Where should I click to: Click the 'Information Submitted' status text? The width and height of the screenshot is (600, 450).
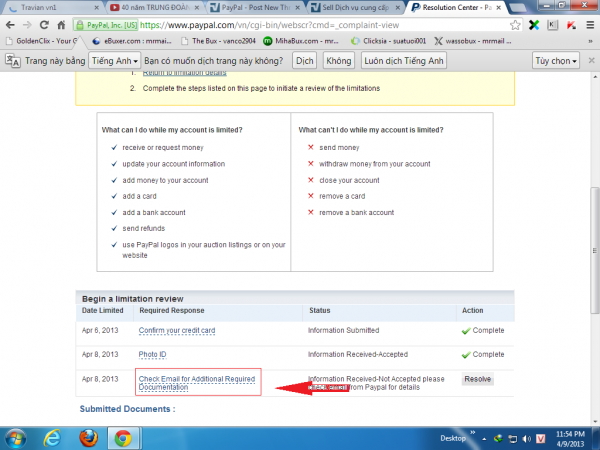point(344,330)
